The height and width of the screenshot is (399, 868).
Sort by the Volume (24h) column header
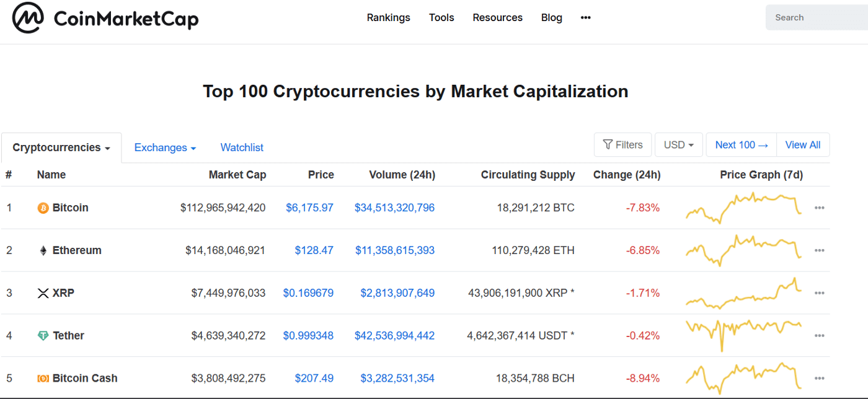(x=402, y=175)
